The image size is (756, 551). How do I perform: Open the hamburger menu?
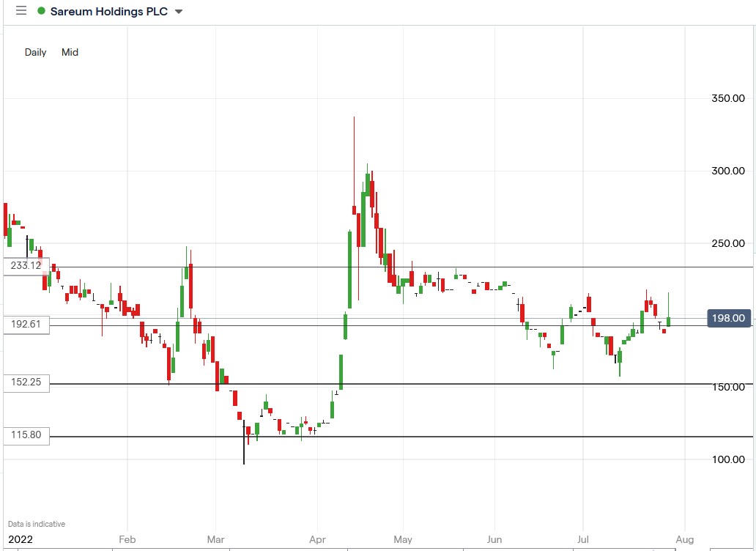[x=20, y=11]
